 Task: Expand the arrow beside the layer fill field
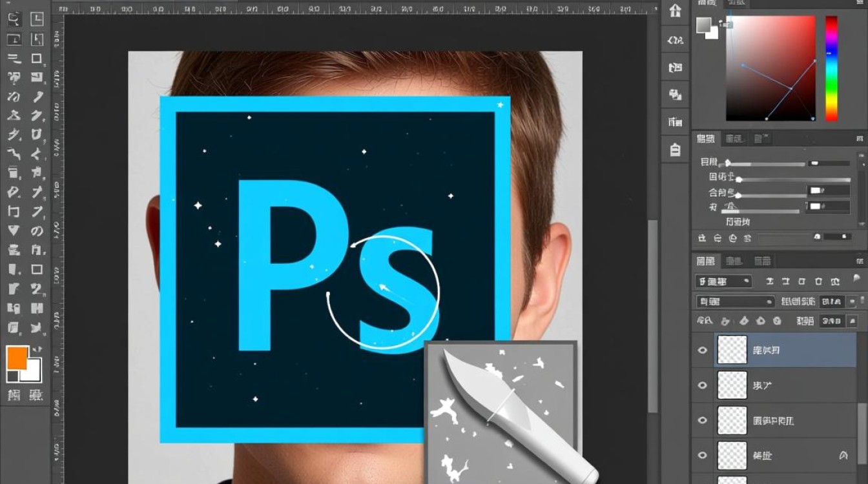852,321
